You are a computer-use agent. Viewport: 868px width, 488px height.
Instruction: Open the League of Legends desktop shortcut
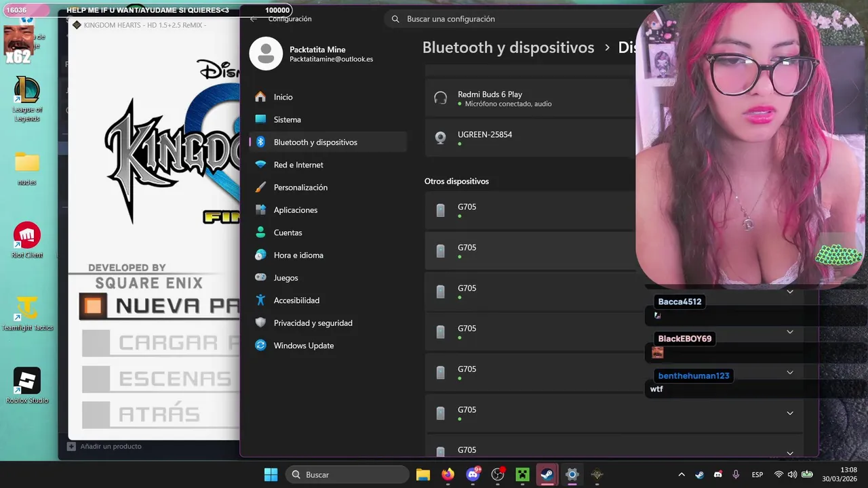point(27,99)
